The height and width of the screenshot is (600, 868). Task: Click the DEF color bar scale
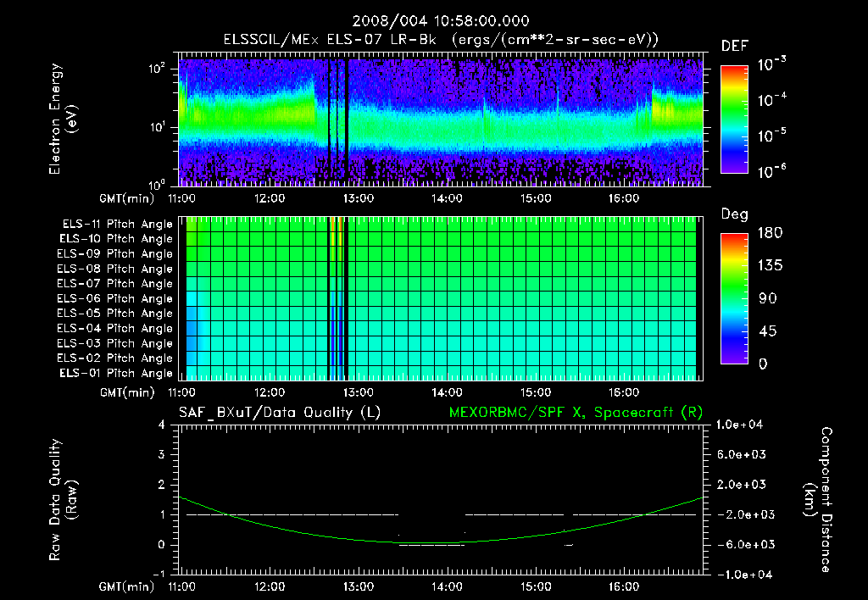click(734, 119)
